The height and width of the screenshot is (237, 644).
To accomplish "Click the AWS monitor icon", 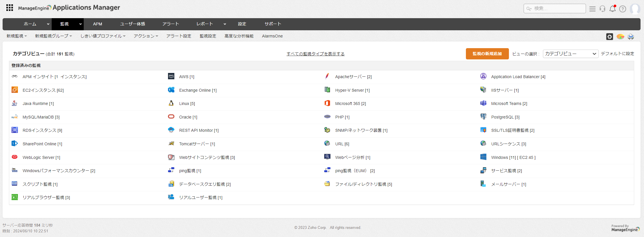I will coord(171,76).
